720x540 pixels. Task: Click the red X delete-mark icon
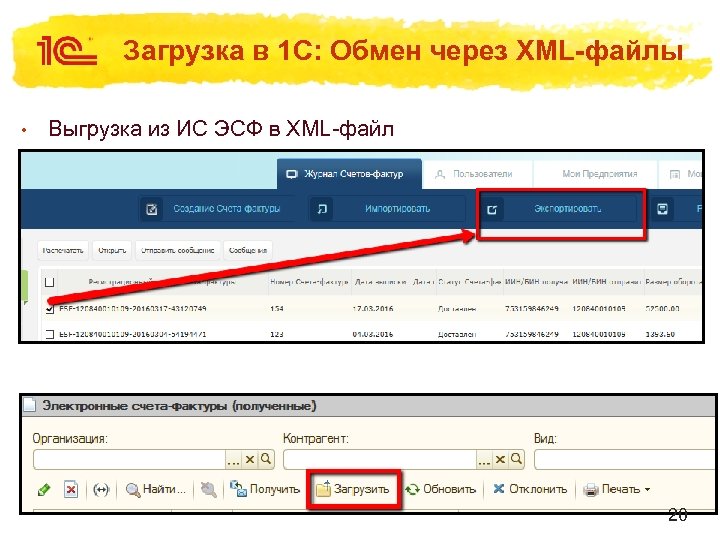[71, 489]
